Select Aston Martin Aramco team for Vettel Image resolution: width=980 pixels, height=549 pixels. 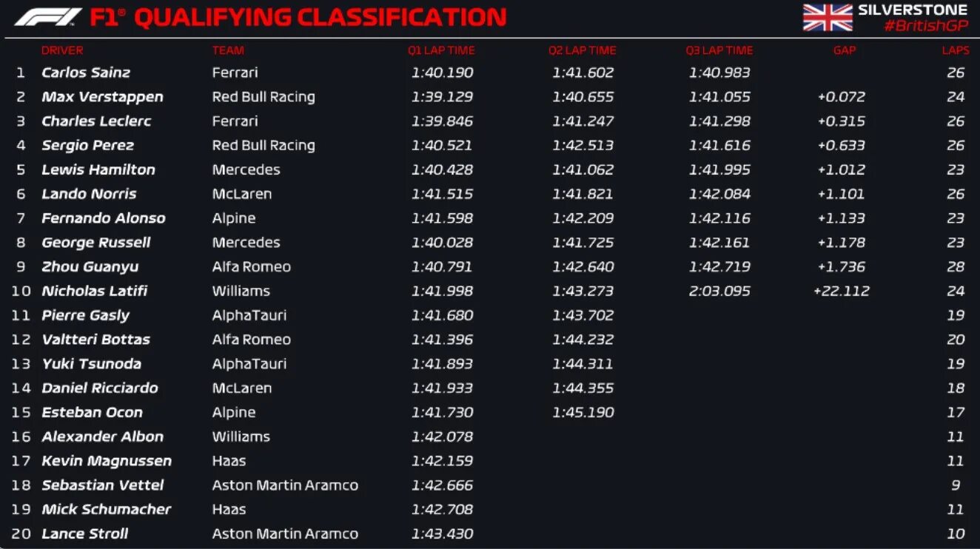285,485
